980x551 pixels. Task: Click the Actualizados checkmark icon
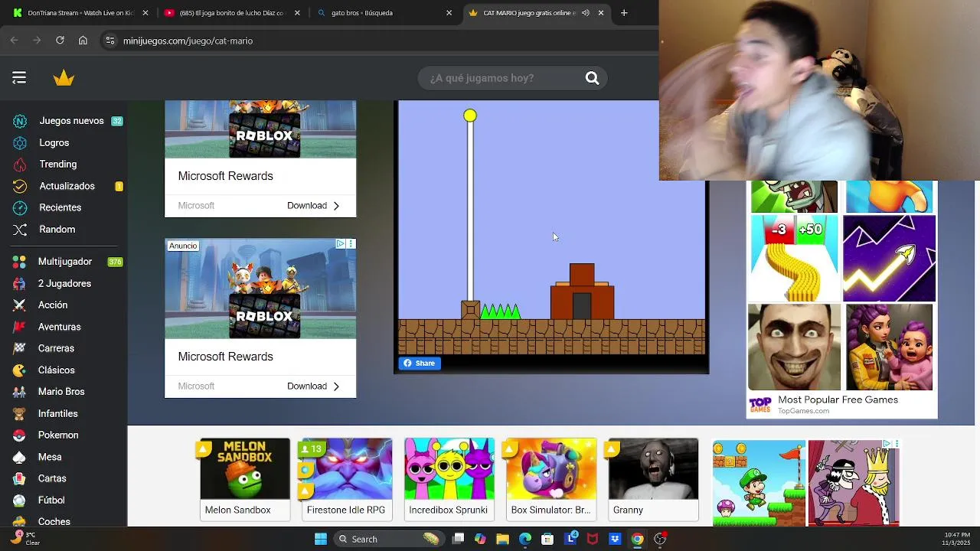coord(20,186)
